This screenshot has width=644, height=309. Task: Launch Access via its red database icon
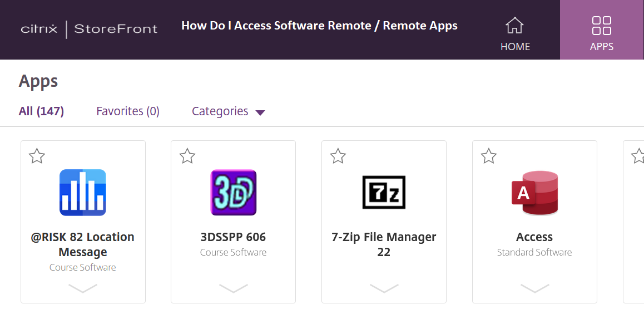[535, 193]
